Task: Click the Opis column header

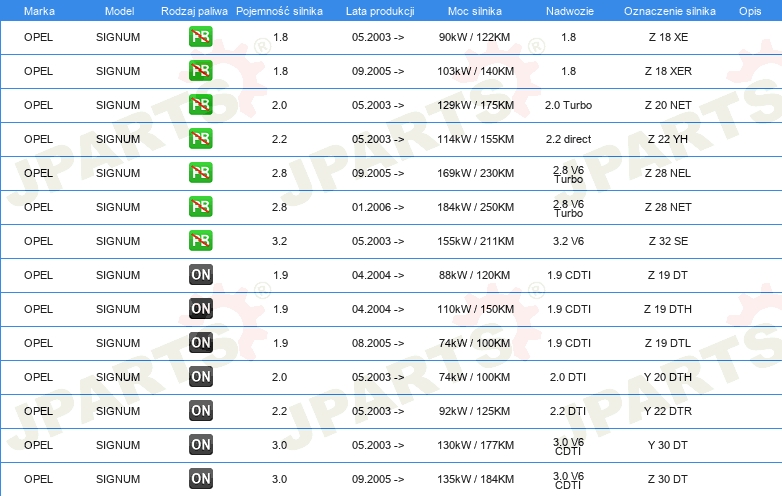Action: (750, 11)
